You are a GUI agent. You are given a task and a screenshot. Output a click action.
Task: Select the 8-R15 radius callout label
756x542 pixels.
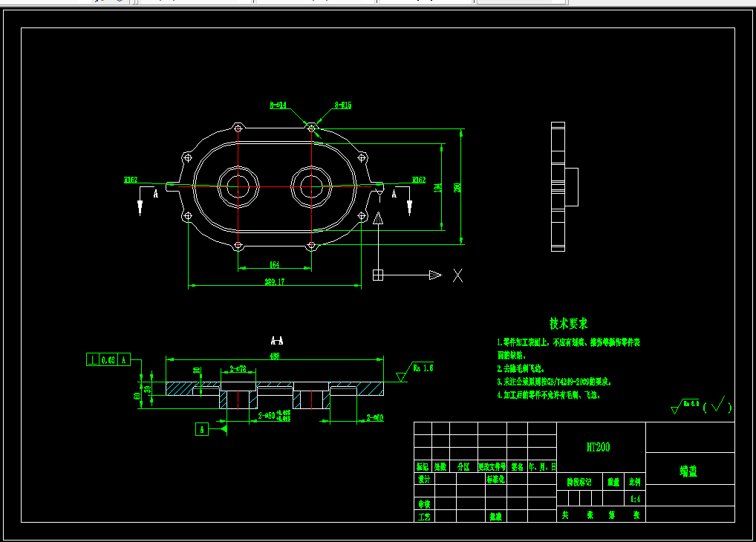343,105
